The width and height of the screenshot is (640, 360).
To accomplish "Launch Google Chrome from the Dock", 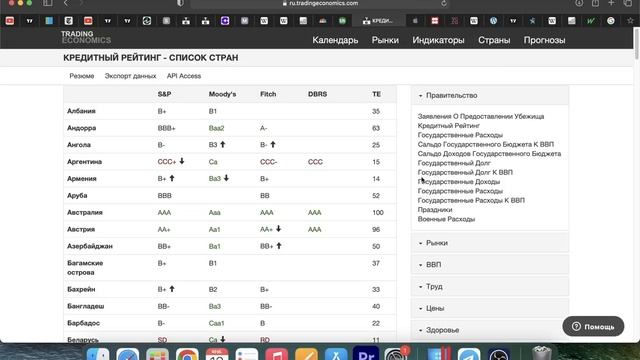I will coord(187,354).
